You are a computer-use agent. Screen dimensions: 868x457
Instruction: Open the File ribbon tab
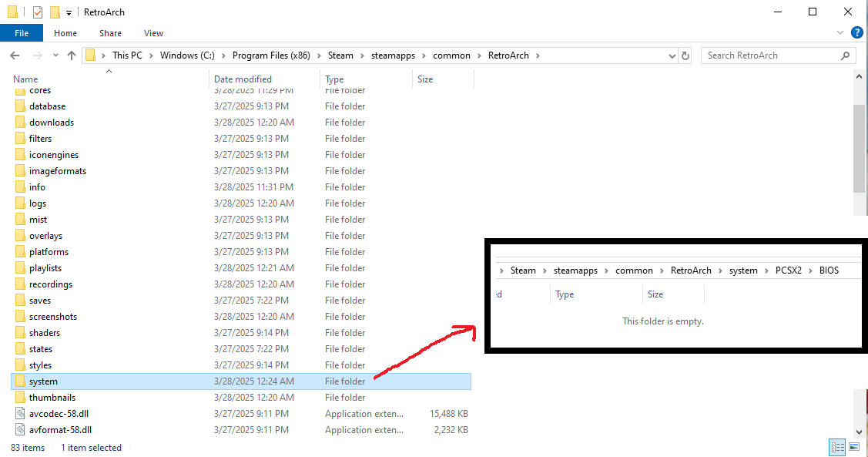[22, 33]
